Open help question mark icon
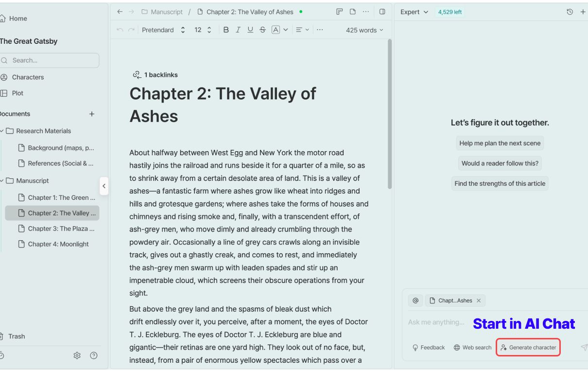This screenshot has width=588, height=372. [x=94, y=355]
